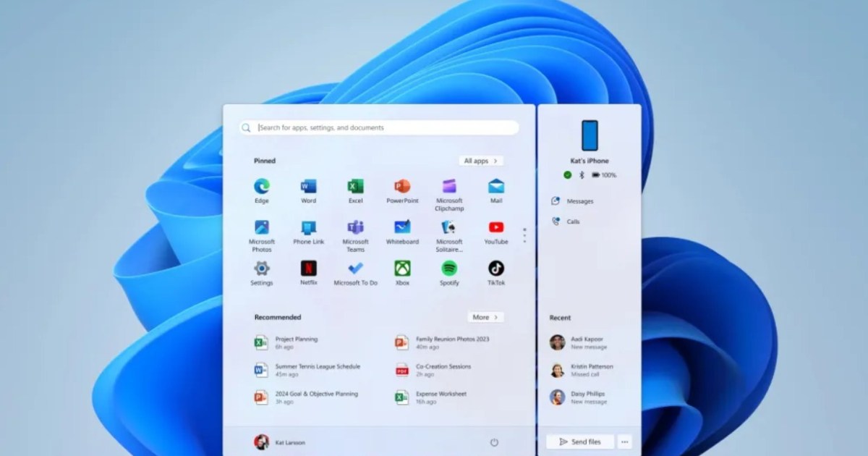Focus the search apps and settings field
Screen dimensions: 868x456
pos(380,127)
